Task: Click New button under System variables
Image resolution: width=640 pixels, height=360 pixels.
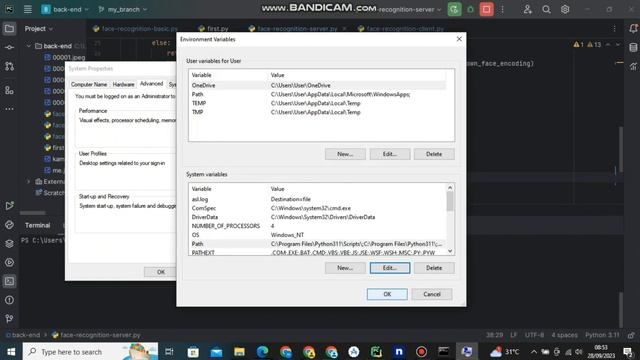Action: coord(345,268)
